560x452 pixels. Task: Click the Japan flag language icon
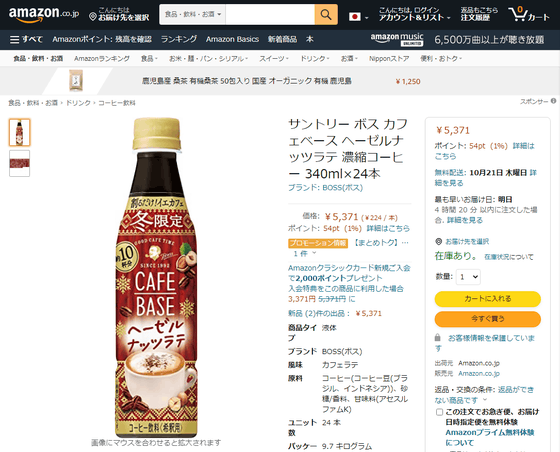tap(355, 17)
